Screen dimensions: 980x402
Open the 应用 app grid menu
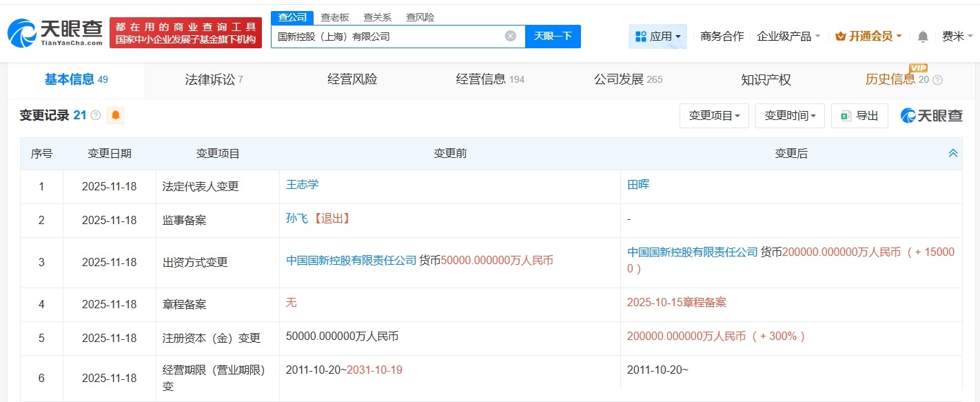click(x=657, y=36)
